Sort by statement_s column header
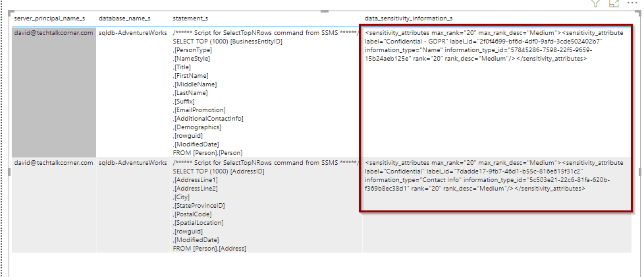The width and height of the screenshot is (644, 277). tap(190, 18)
